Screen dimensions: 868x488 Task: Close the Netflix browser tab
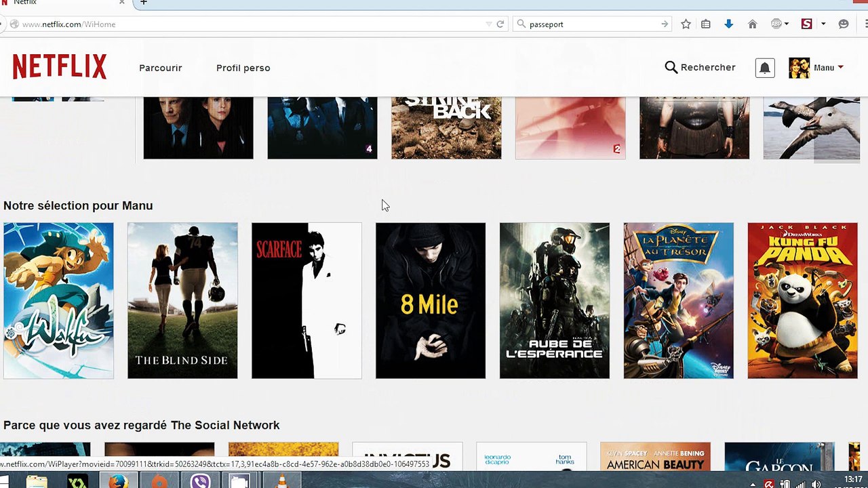tap(122, 3)
